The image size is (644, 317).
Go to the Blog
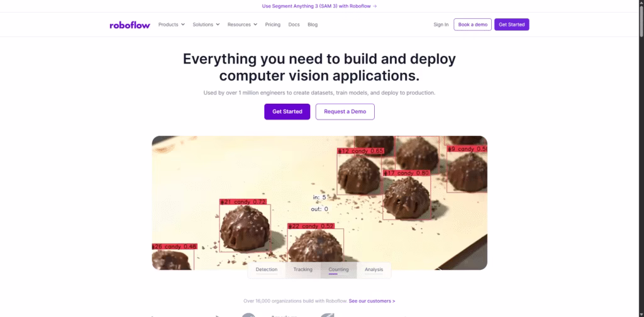pyautogui.click(x=313, y=25)
